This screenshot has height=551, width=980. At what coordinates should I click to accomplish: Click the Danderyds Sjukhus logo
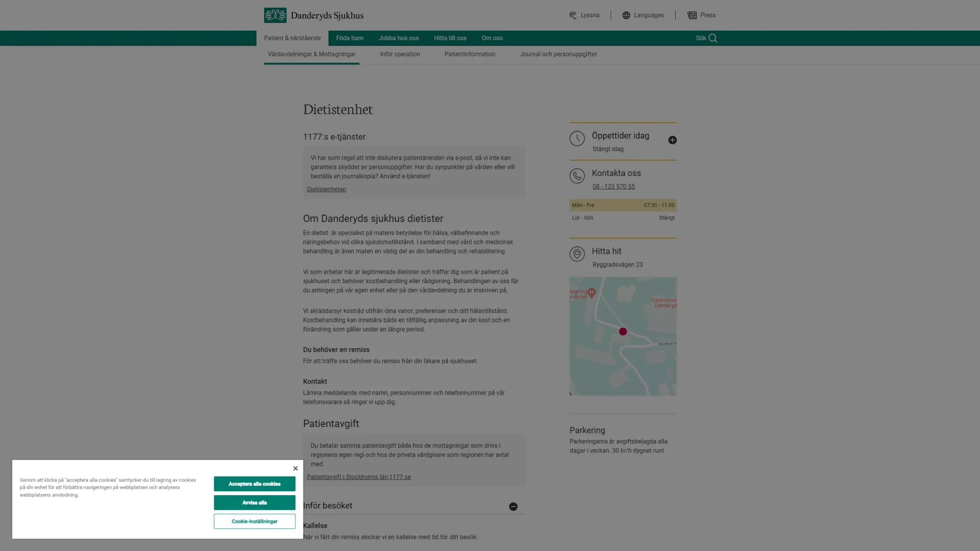[313, 15]
